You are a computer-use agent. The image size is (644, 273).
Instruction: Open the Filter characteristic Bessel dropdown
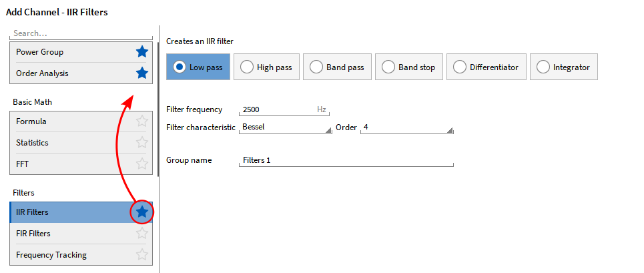pos(285,127)
